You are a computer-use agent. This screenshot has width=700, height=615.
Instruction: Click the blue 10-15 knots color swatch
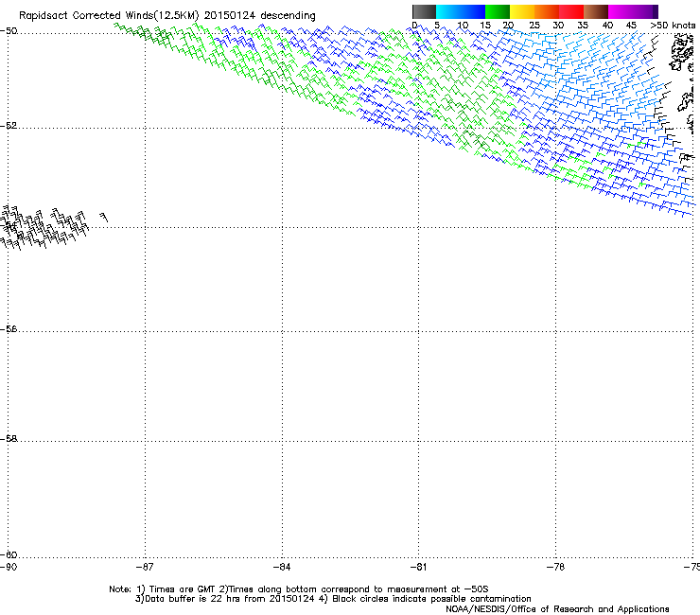[473, 11]
